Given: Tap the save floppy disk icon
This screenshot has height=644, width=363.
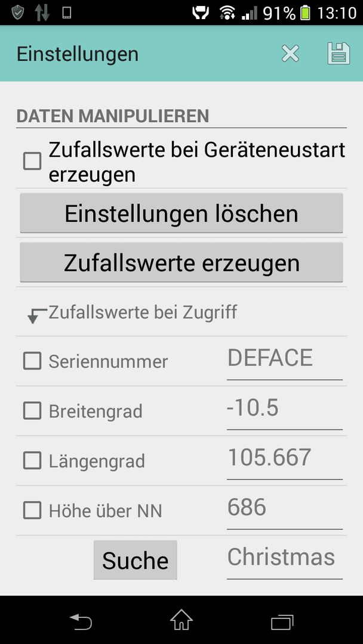Looking at the screenshot, I should click(x=339, y=54).
